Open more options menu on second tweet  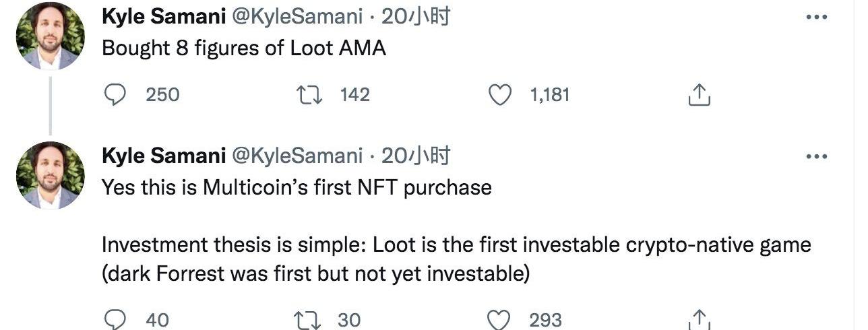(x=816, y=156)
